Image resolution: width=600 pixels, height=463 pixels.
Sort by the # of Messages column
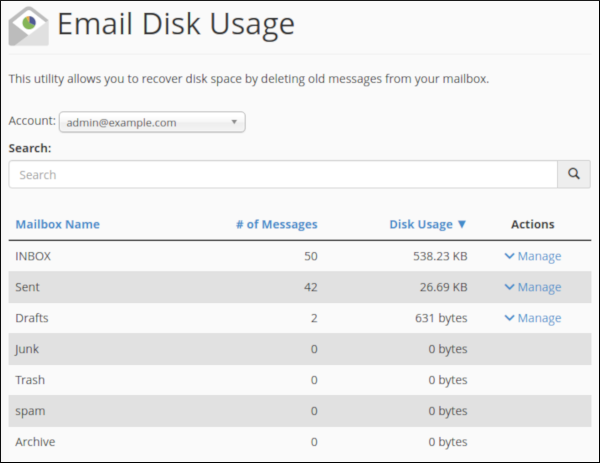pyautogui.click(x=276, y=224)
